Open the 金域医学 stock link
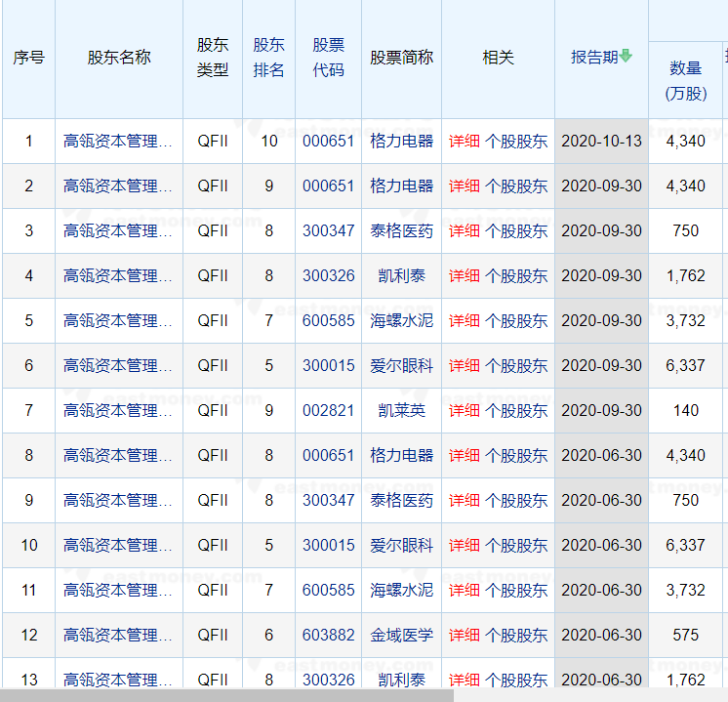Image resolution: width=728 pixels, height=702 pixels. (x=401, y=635)
